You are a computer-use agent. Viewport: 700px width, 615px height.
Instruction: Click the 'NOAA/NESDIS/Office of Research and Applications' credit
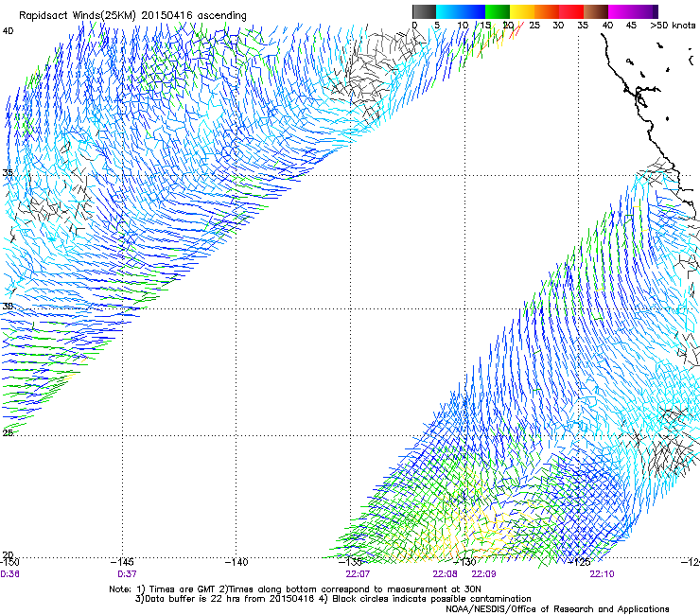(x=557, y=609)
